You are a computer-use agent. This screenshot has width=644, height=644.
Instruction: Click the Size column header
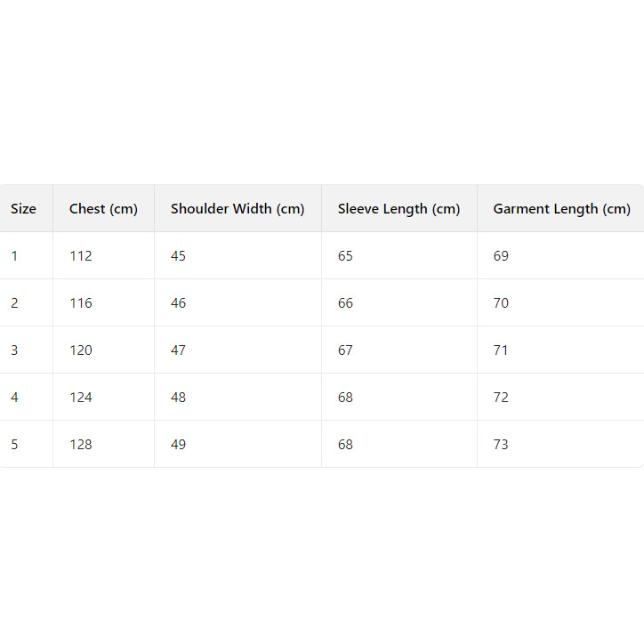[24, 209]
